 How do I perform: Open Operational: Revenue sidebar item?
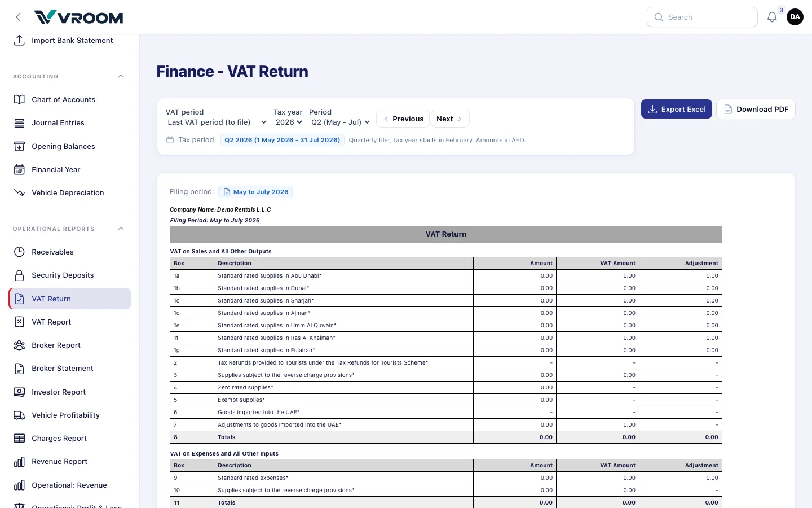click(70, 485)
